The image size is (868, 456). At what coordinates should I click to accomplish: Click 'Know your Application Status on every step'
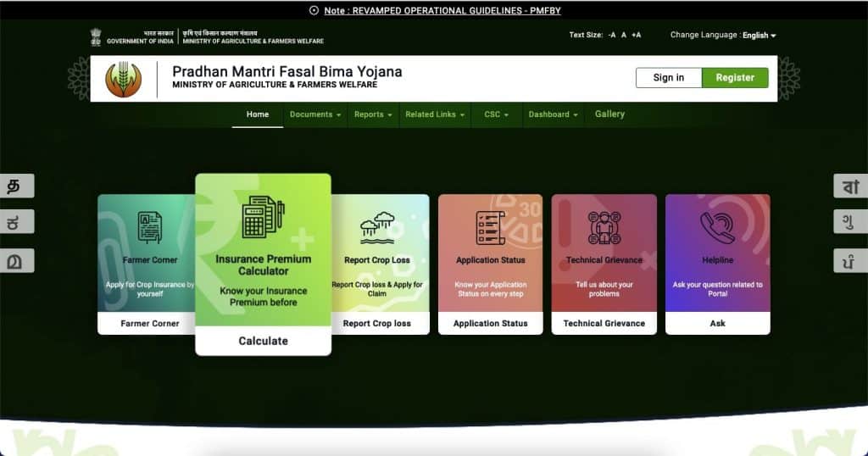point(491,289)
